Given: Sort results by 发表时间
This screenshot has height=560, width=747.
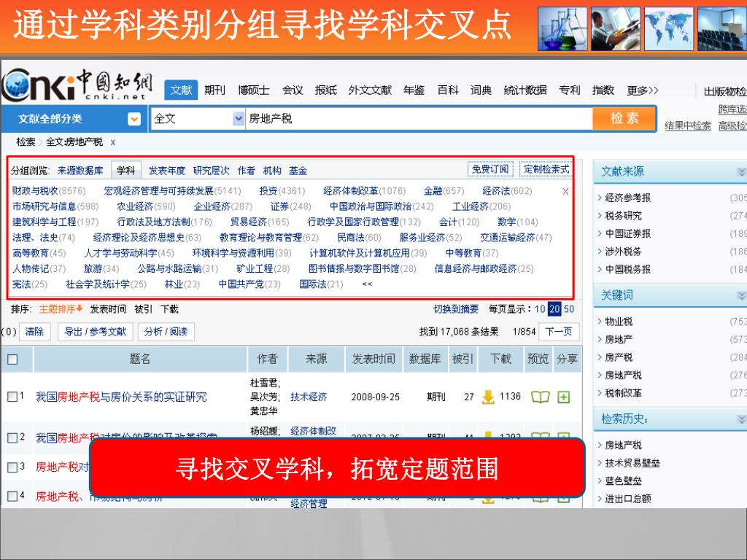Looking at the screenshot, I should pyautogui.click(x=108, y=309).
